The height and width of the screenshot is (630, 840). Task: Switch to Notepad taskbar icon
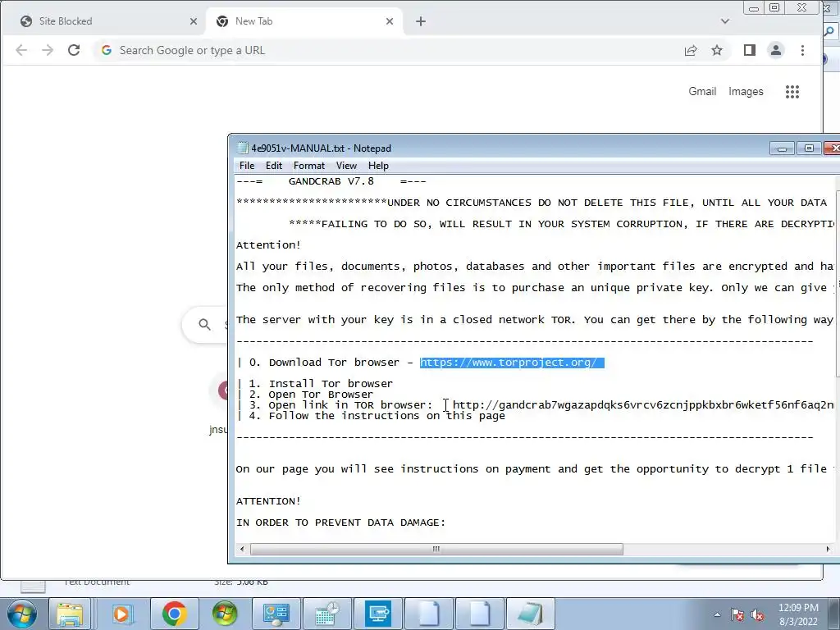click(x=530, y=614)
